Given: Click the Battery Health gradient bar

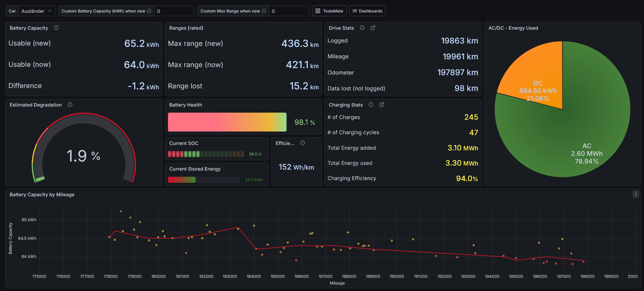Looking at the screenshot, I should click(227, 122).
